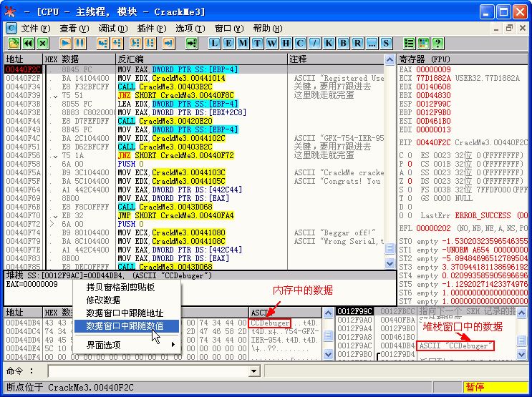Open Windows list with W icon
The image size is (532, 397).
[271, 44]
